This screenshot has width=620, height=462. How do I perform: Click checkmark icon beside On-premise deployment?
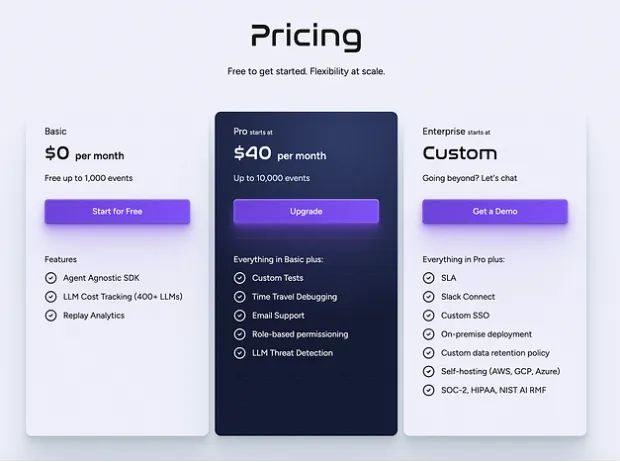[428, 334]
